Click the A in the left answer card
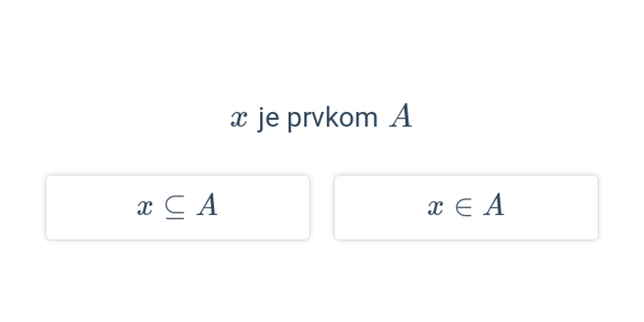The width and height of the screenshot is (644, 322). [208, 205]
